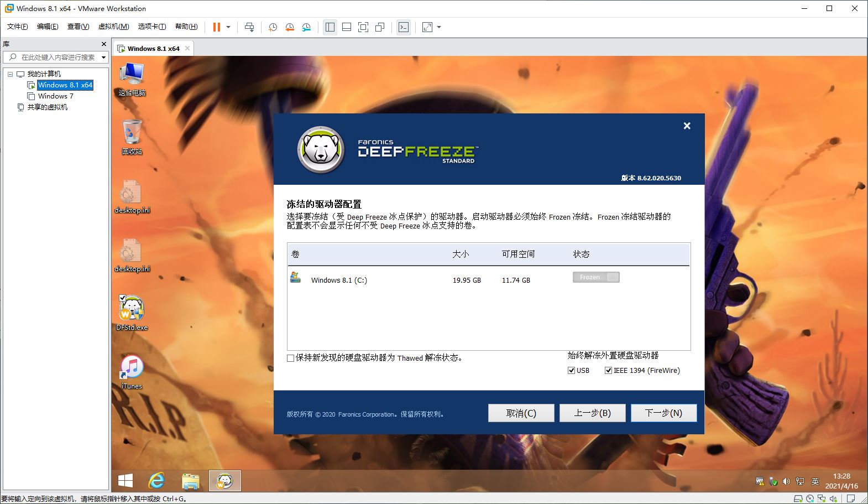Open the stretch display dropdown arrow
Viewport: 868px width, 504px height.
[x=439, y=27]
